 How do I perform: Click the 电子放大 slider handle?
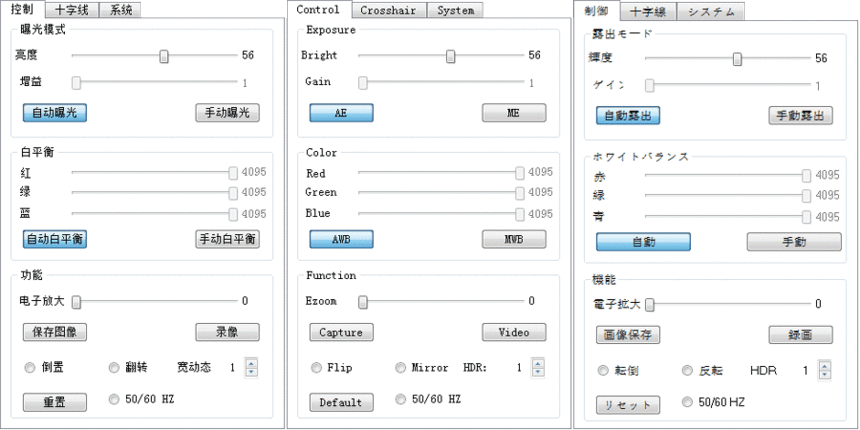(76, 302)
